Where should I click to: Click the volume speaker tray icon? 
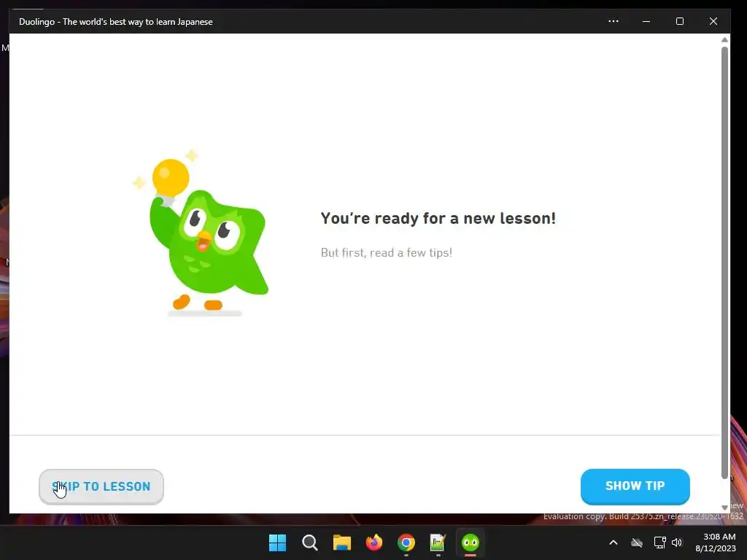point(677,542)
